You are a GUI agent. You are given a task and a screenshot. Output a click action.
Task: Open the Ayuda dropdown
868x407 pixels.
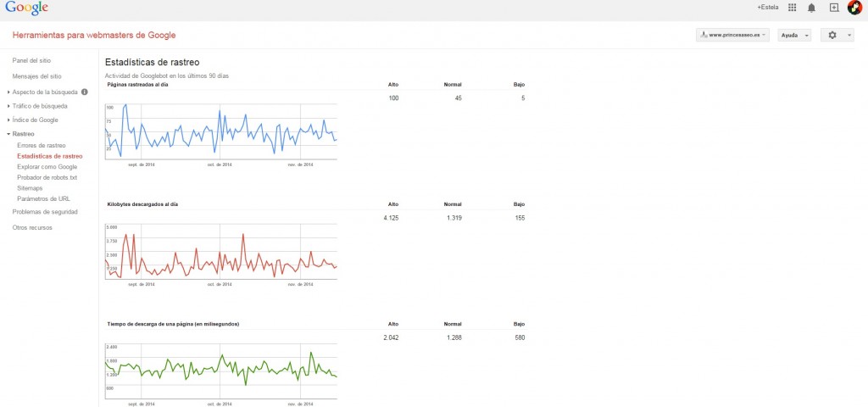point(794,35)
